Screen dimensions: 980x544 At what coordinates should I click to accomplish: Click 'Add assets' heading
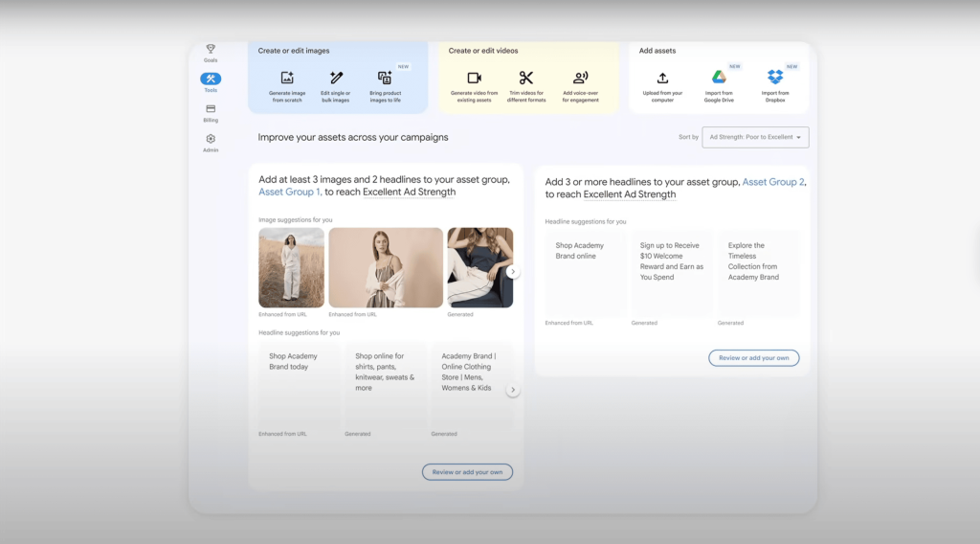coord(657,51)
